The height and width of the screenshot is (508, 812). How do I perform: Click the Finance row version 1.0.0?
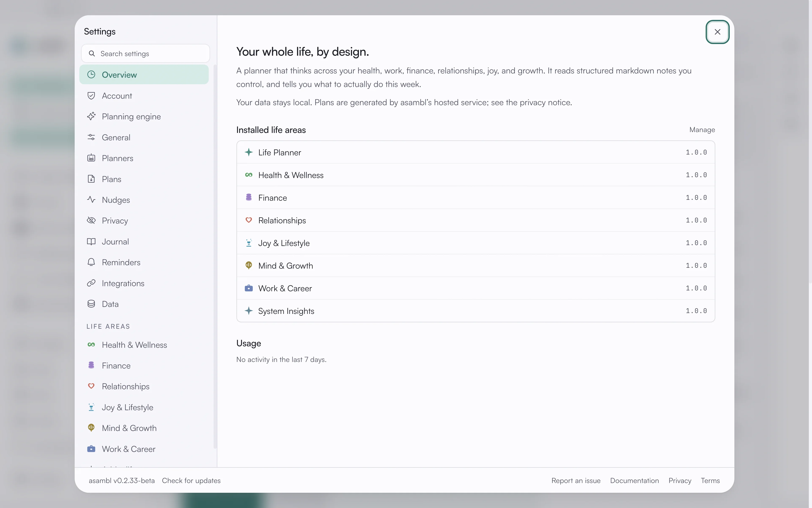coord(696,197)
